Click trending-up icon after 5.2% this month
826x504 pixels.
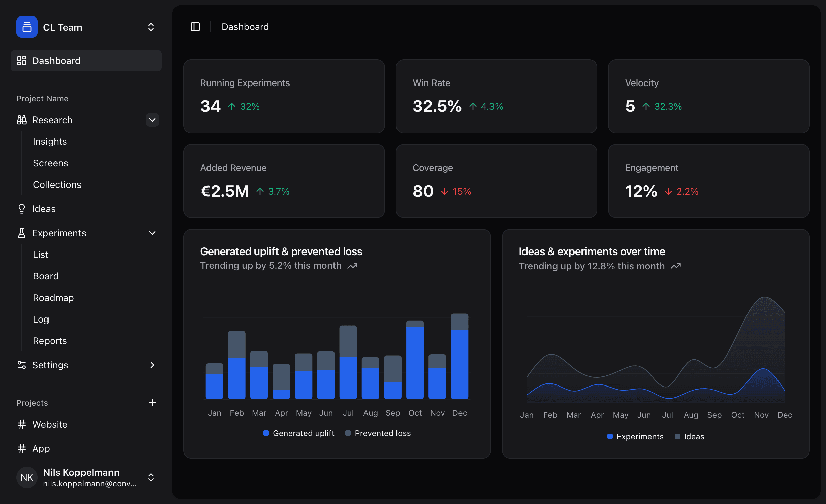tap(352, 266)
